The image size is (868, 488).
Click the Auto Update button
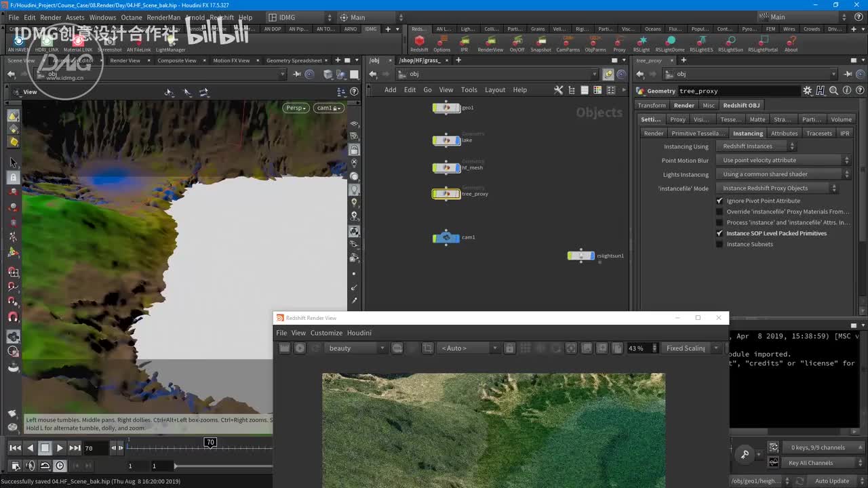pos(831,481)
